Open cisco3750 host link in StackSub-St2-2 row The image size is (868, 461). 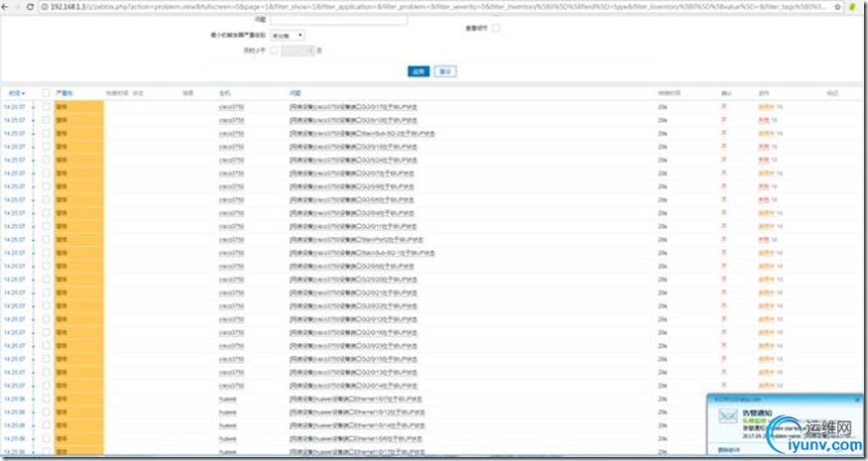coord(231,134)
